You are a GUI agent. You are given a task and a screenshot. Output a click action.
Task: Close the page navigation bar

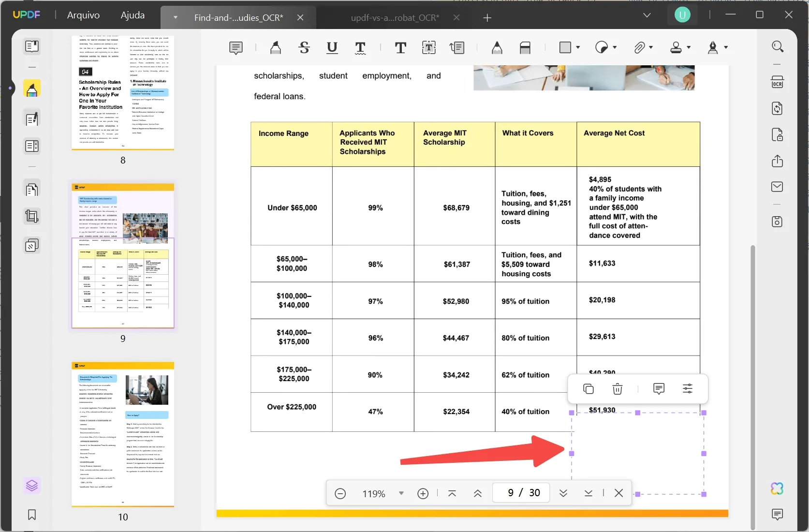[x=618, y=493]
